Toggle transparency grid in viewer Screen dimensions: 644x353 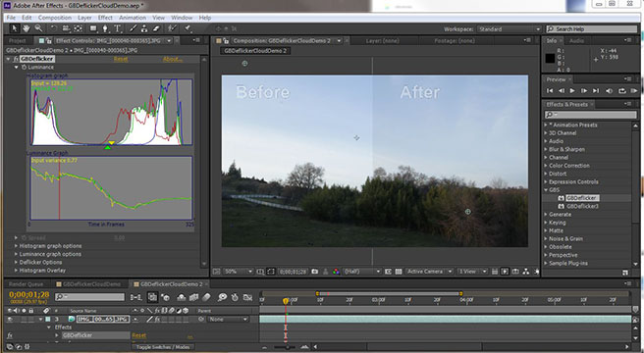click(398, 272)
